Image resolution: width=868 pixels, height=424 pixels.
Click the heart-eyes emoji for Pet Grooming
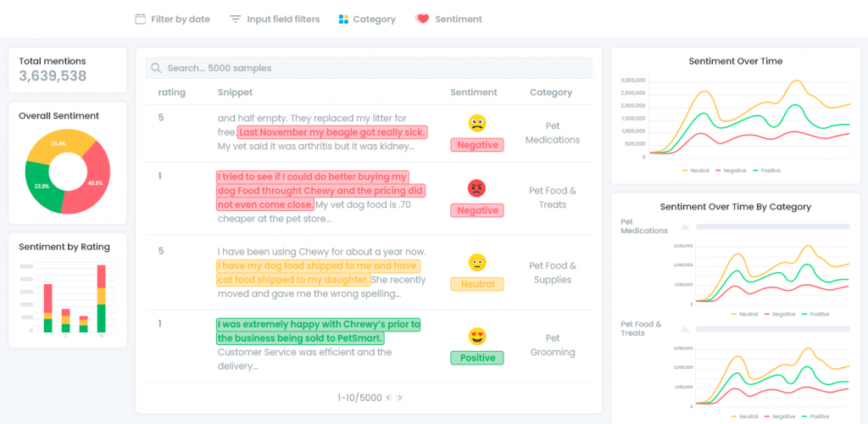(477, 336)
